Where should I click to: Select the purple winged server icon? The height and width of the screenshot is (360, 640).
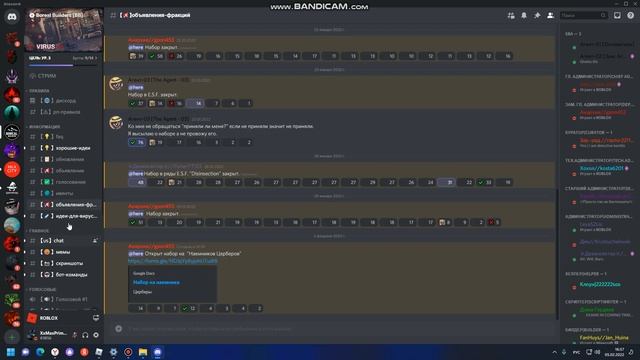[12, 76]
